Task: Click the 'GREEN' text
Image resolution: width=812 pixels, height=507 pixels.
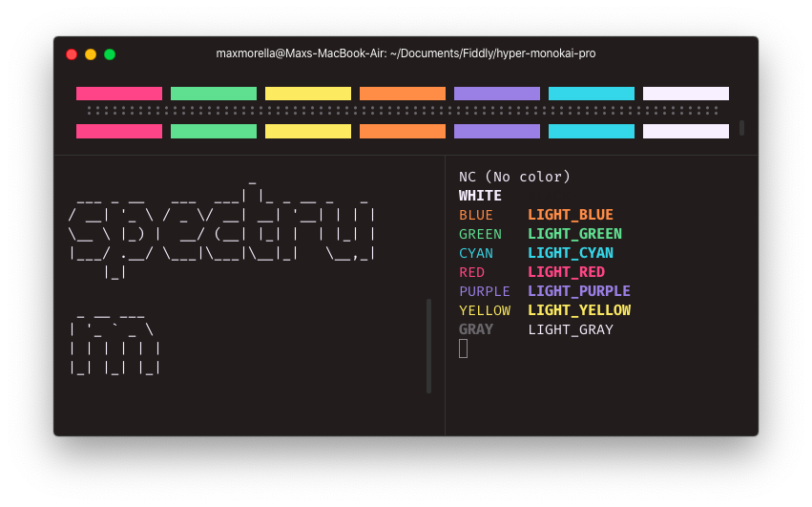Action: 480,234
